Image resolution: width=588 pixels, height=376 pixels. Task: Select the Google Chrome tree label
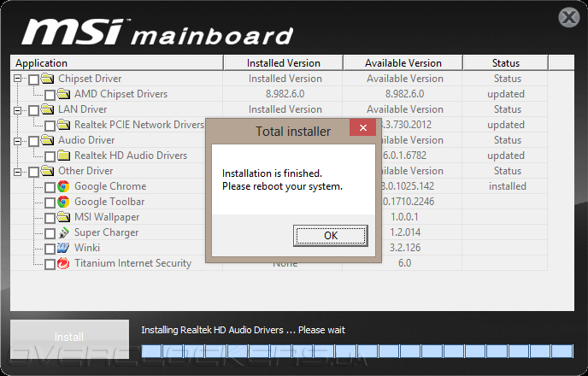tap(110, 186)
